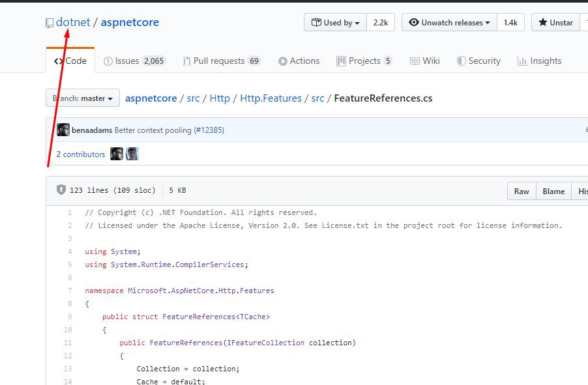Image resolution: width=588 pixels, height=385 pixels.
Task: Click the Pull requests count 69 badge
Action: coord(254,61)
